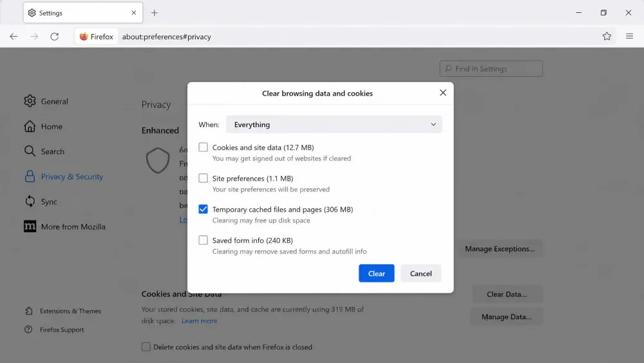Open Manage Data... button

point(506,317)
